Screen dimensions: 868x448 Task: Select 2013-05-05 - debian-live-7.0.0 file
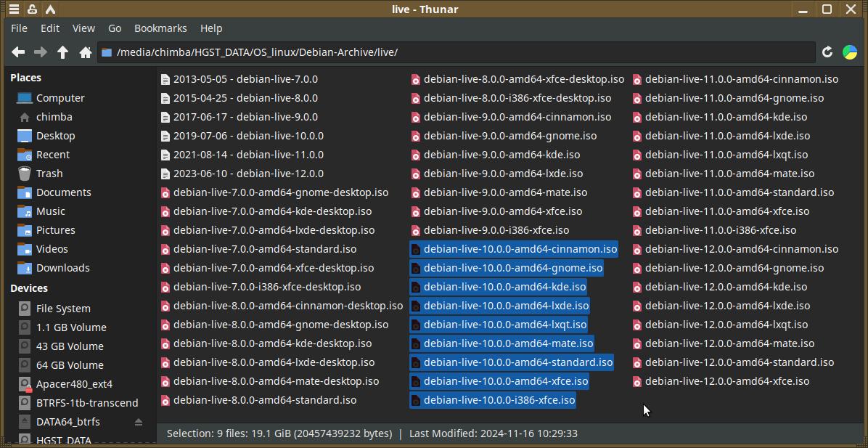239,79
